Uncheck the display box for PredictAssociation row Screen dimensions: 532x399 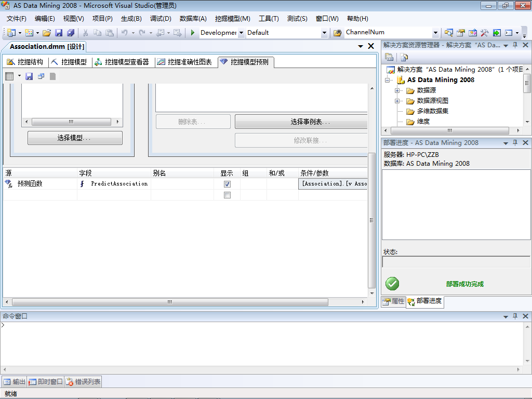tap(228, 184)
